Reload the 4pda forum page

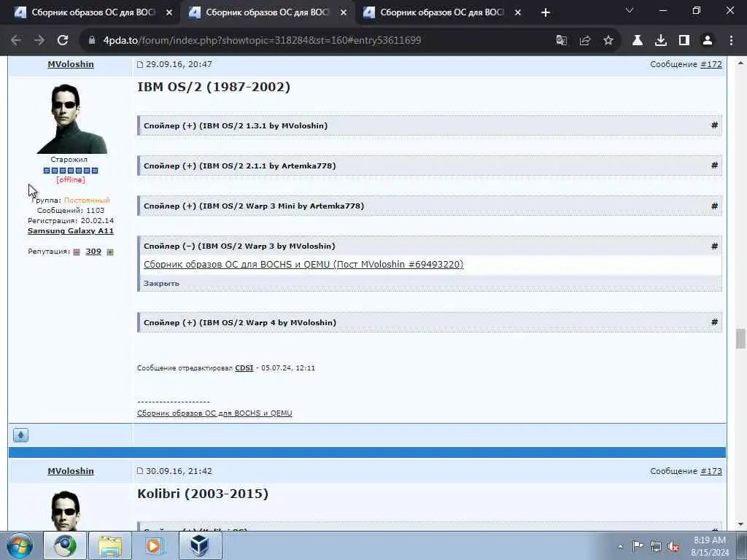(x=63, y=41)
